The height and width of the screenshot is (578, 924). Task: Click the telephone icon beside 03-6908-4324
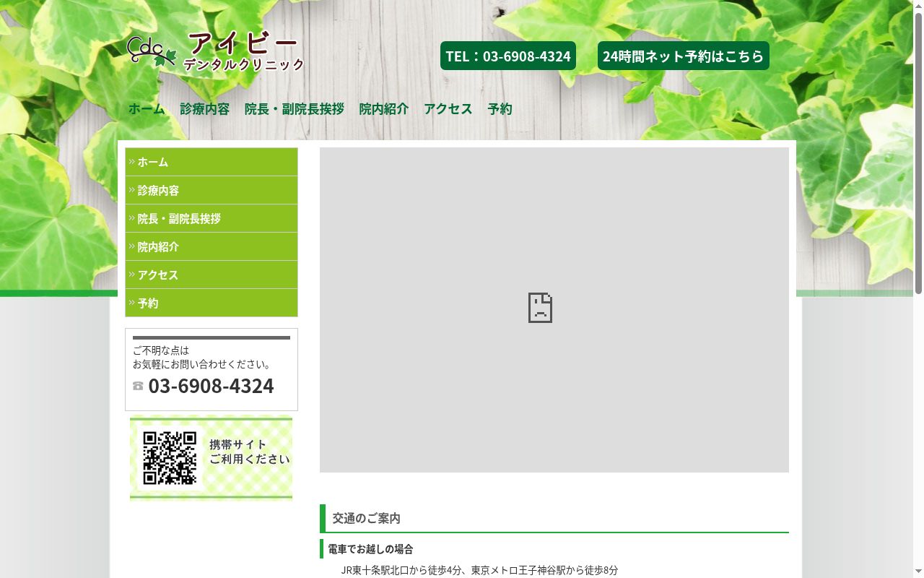tap(138, 386)
